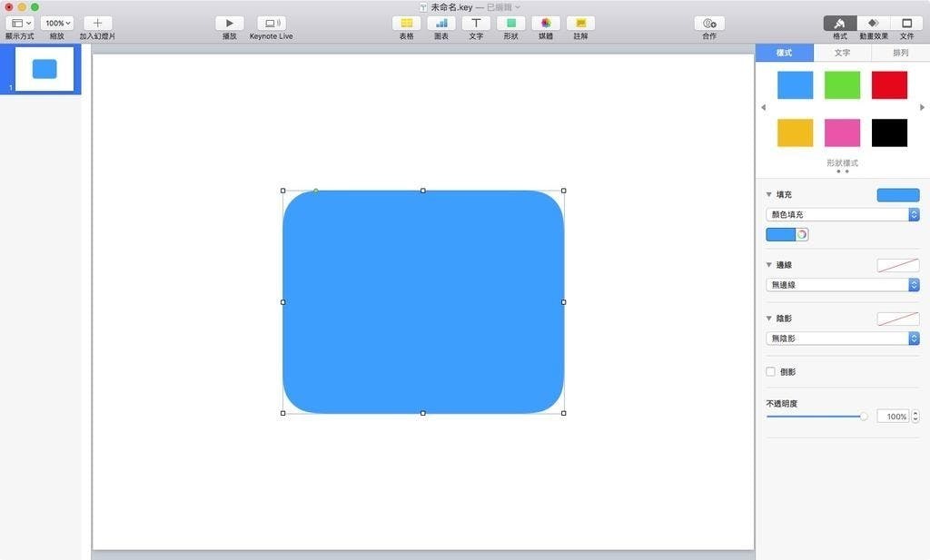Click 加入幻燈片 add slide button
The image size is (930, 560).
pyautogui.click(x=97, y=23)
